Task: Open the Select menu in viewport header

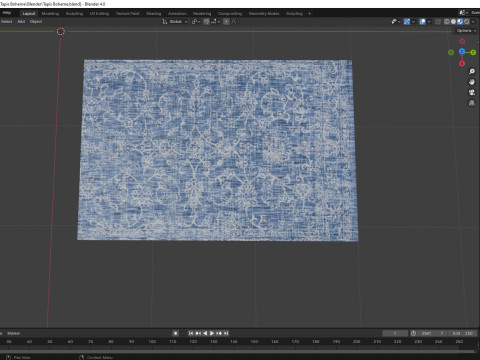Action: [x=6, y=22]
